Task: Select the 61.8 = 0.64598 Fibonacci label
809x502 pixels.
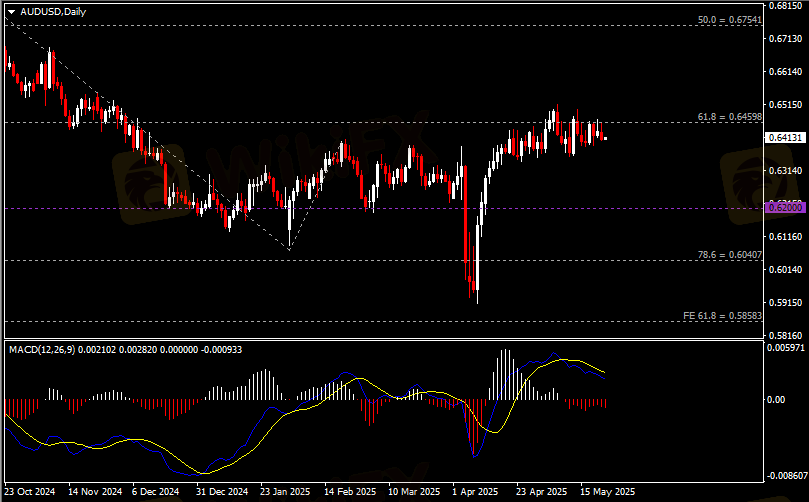Action: [x=729, y=117]
